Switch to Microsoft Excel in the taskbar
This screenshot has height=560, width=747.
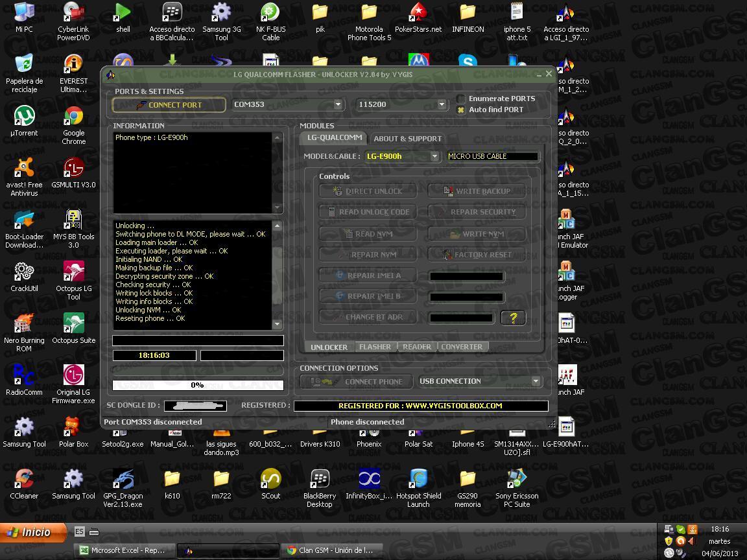[124, 550]
